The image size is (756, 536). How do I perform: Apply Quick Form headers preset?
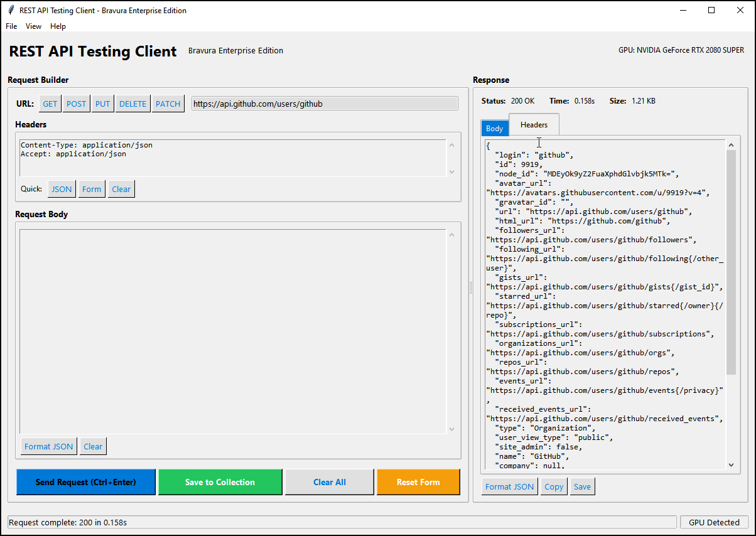[92, 188]
